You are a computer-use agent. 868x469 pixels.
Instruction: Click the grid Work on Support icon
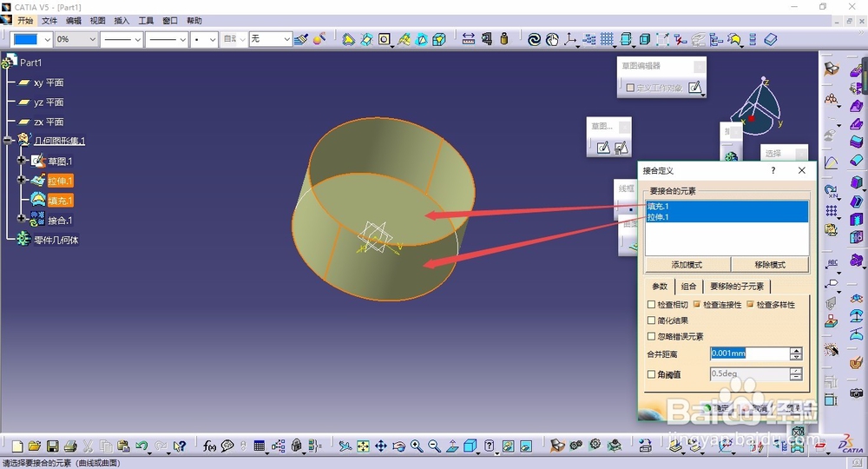pos(608,39)
